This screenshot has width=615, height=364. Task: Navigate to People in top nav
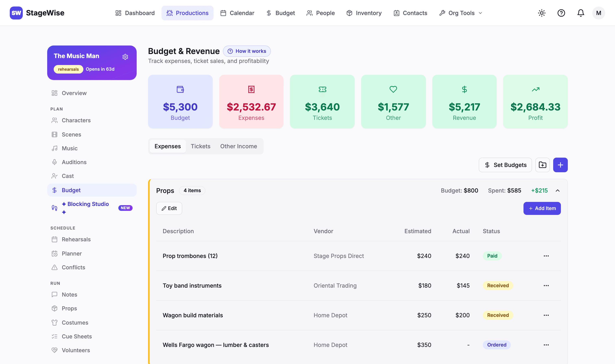coord(320,13)
